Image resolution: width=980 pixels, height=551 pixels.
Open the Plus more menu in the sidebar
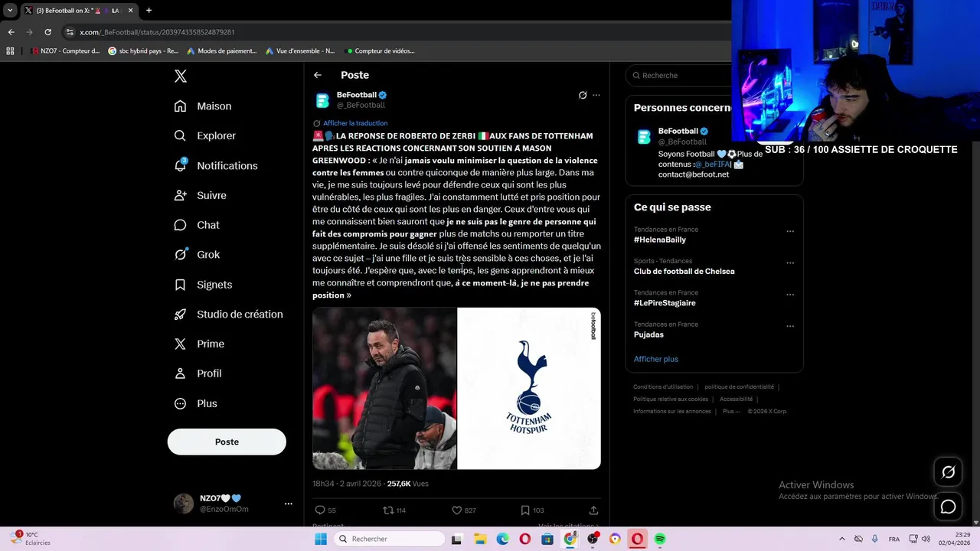(196, 403)
